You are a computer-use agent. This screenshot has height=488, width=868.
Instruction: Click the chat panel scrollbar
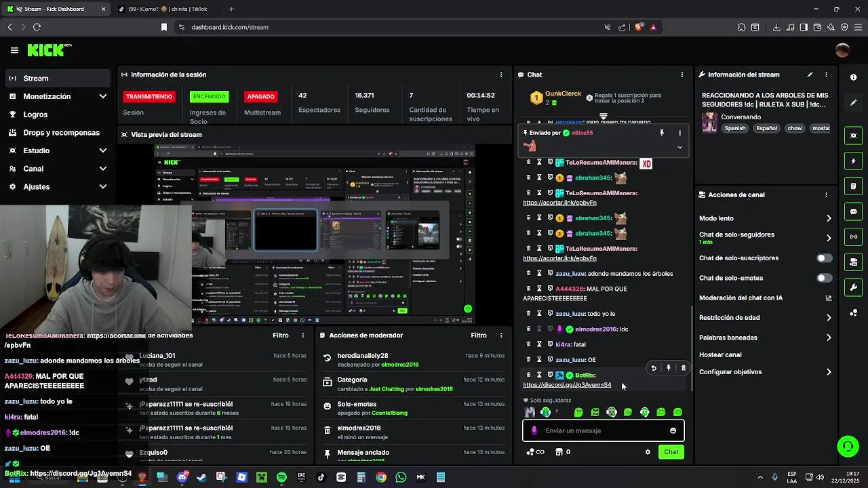(692, 349)
